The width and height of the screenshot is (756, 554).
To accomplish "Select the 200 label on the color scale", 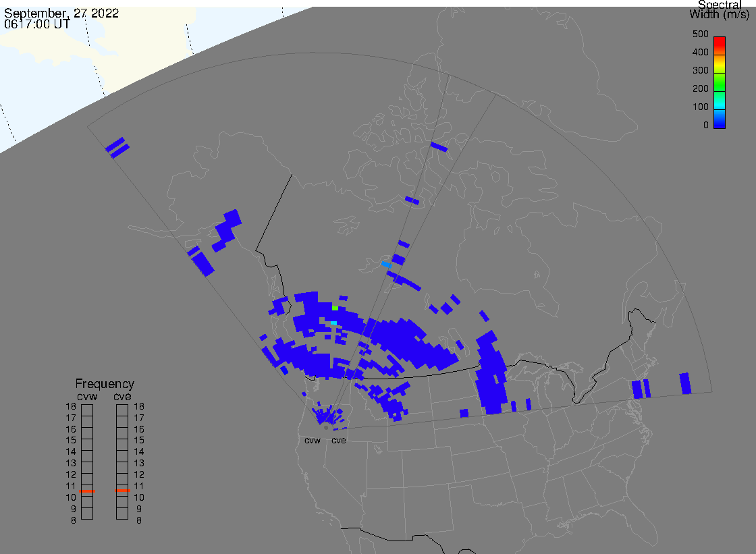I will pyautogui.click(x=700, y=88).
